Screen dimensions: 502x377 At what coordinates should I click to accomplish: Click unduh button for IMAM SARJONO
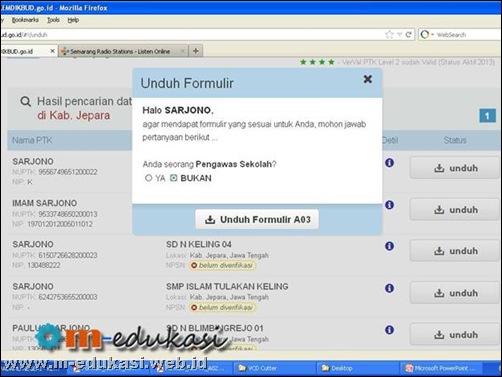pos(456,210)
